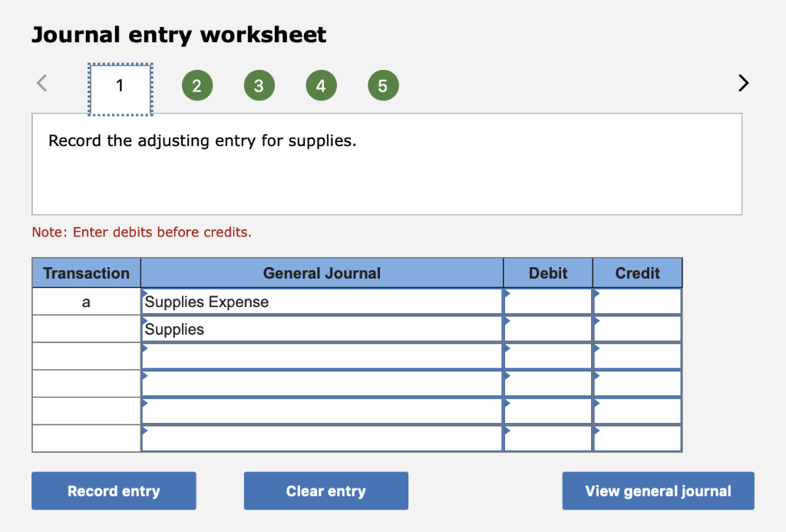Open journal entry step 3
Image resolution: width=786 pixels, height=532 pixels.
(x=259, y=86)
